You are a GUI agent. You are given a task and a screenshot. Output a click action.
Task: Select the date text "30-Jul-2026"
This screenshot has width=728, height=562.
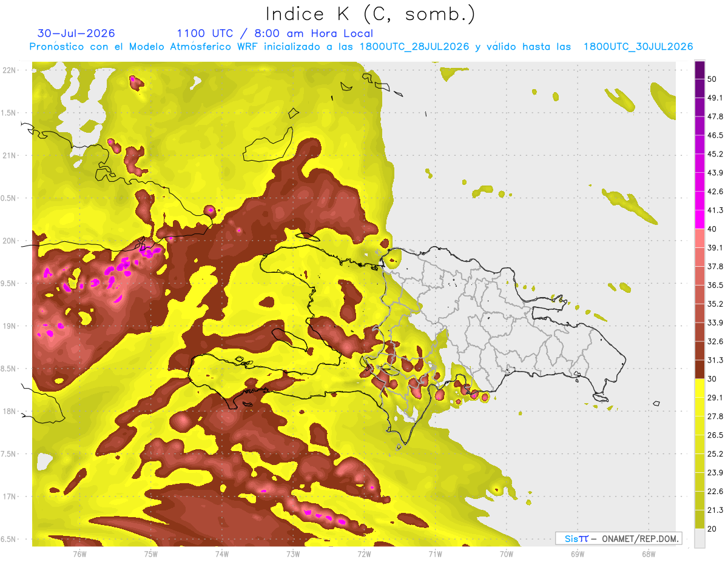coord(76,33)
